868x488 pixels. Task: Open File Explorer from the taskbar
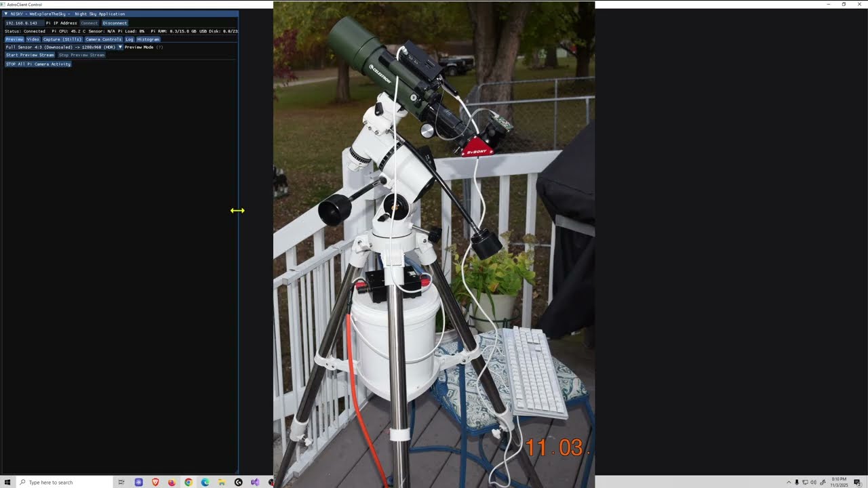[221, 482]
